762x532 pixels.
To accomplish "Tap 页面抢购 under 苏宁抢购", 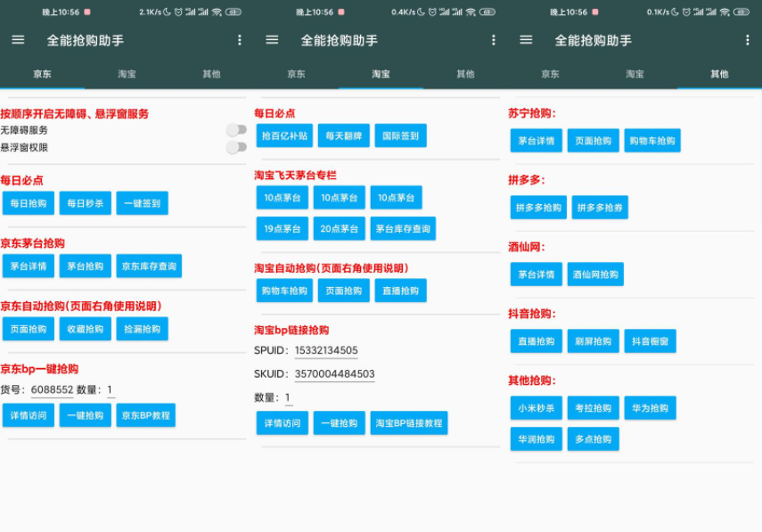I will tap(593, 141).
